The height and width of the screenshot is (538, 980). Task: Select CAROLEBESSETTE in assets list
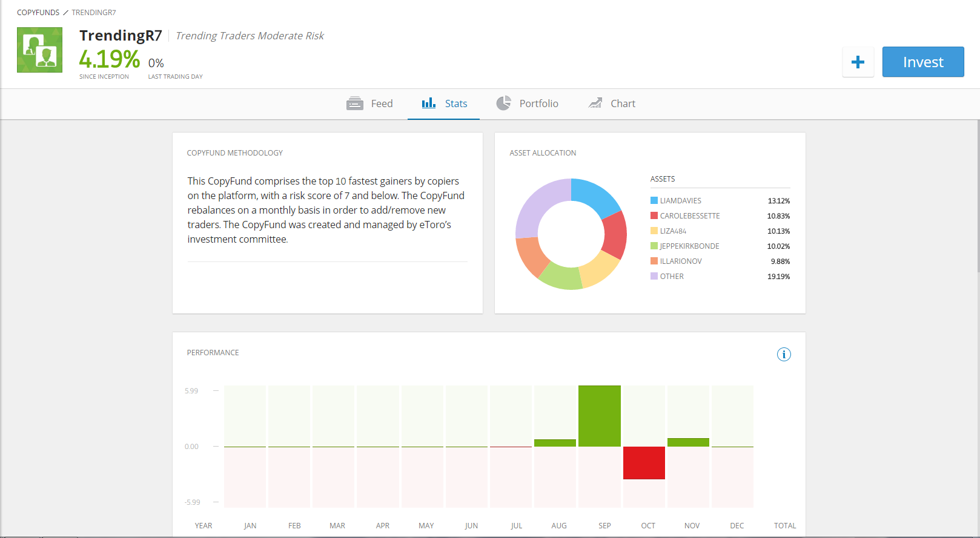(x=690, y=216)
